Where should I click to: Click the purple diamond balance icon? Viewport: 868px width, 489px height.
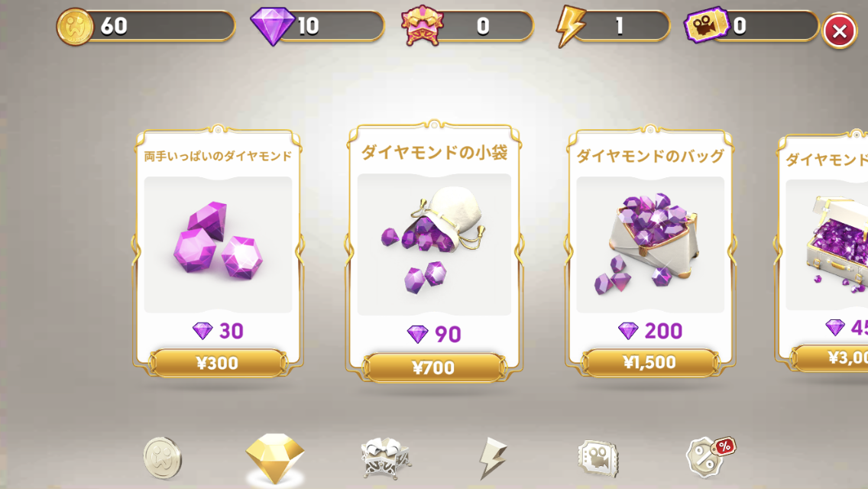(x=272, y=26)
